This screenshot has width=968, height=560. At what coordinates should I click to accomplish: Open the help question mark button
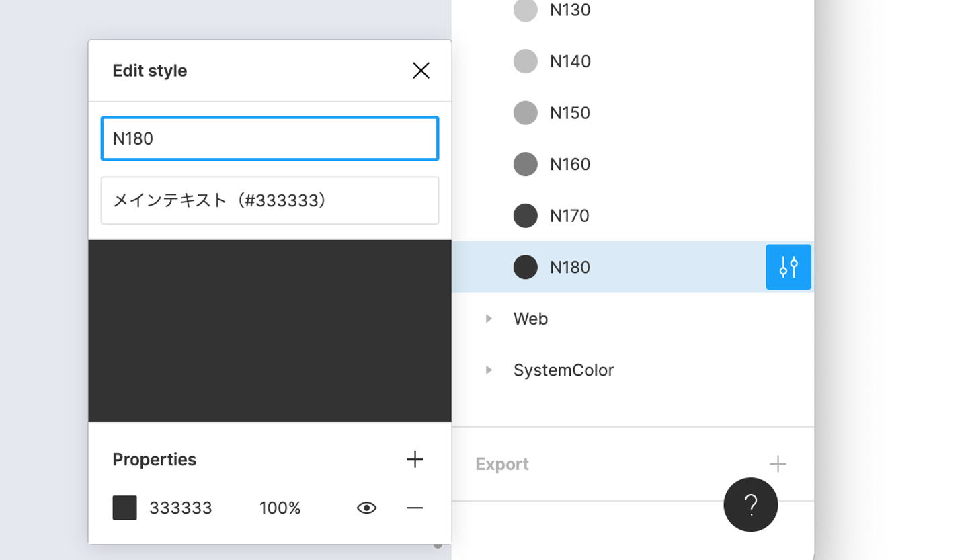(x=751, y=505)
